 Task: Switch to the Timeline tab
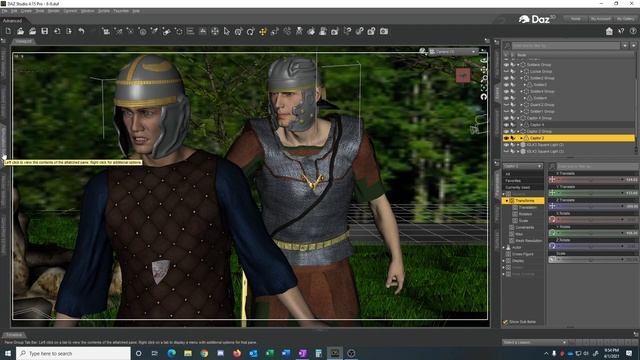(14, 335)
